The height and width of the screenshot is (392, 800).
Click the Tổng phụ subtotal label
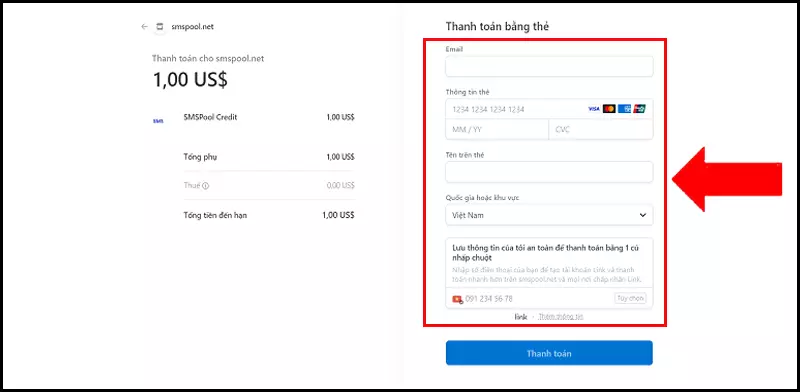click(200, 157)
